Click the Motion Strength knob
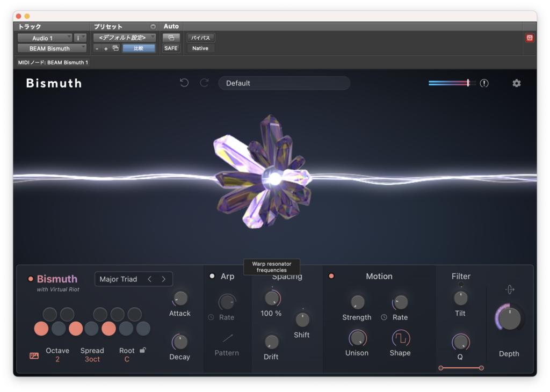 pos(357,302)
